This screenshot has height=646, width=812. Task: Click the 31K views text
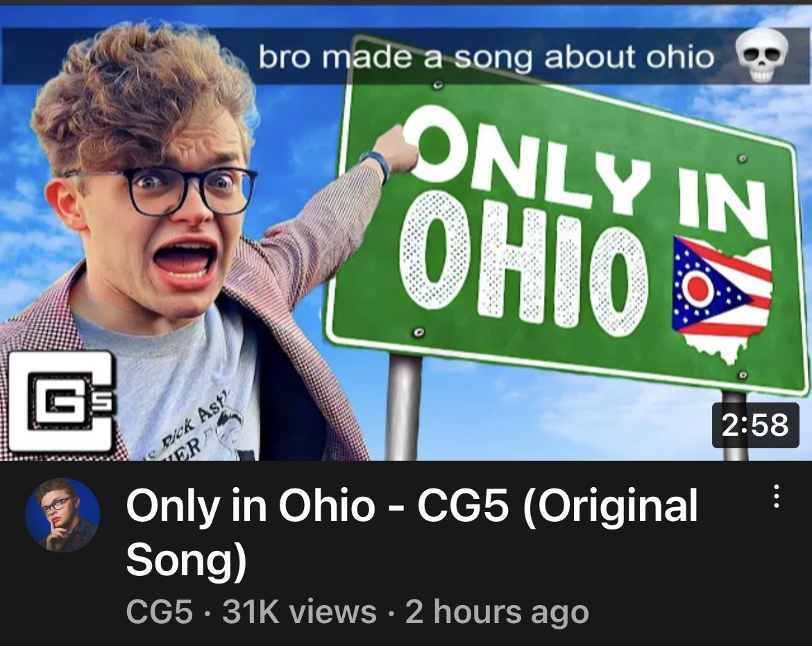[299, 612]
